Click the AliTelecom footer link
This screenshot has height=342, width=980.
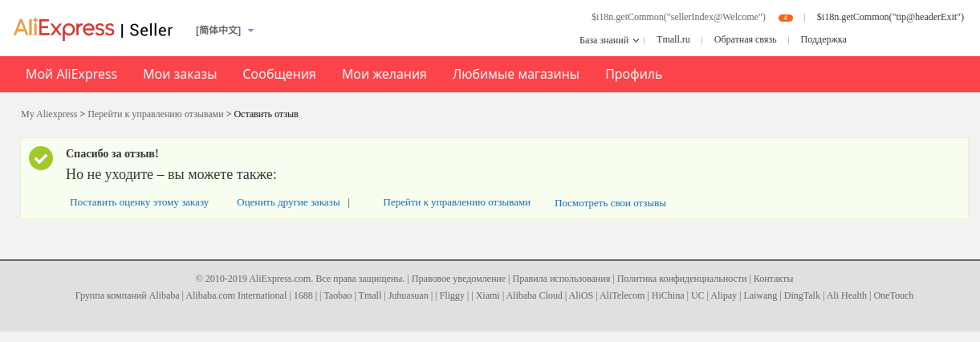click(623, 295)
